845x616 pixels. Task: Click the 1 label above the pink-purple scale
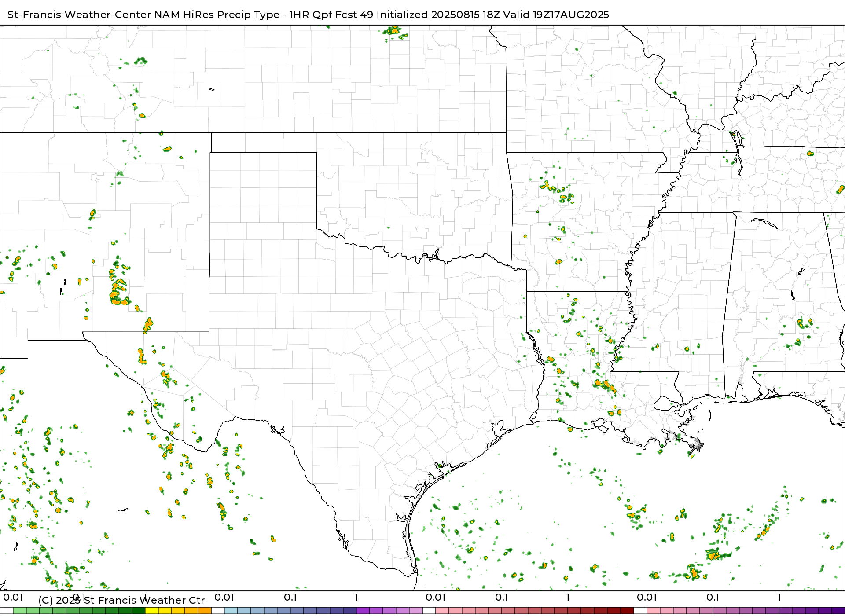click(779, 597)
